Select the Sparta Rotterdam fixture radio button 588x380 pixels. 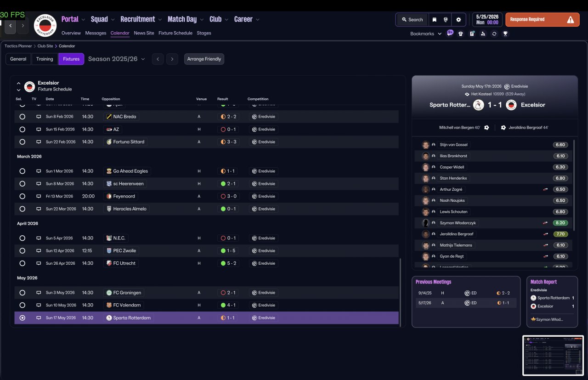[22, 318]
